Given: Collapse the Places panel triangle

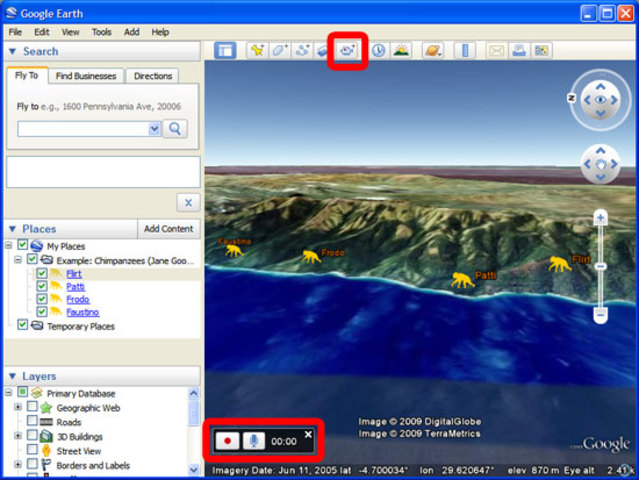Looking at the screenshot, I should 13,229.
